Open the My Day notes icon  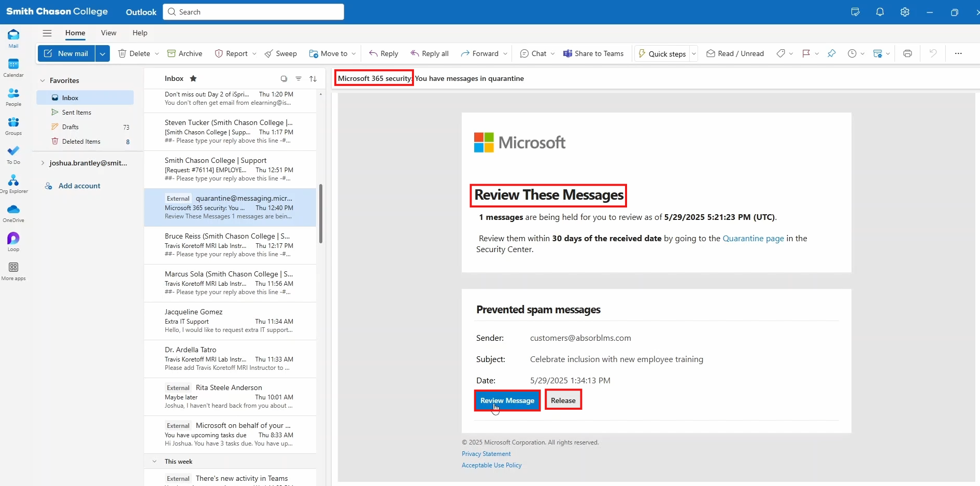(x=855, y=12)
